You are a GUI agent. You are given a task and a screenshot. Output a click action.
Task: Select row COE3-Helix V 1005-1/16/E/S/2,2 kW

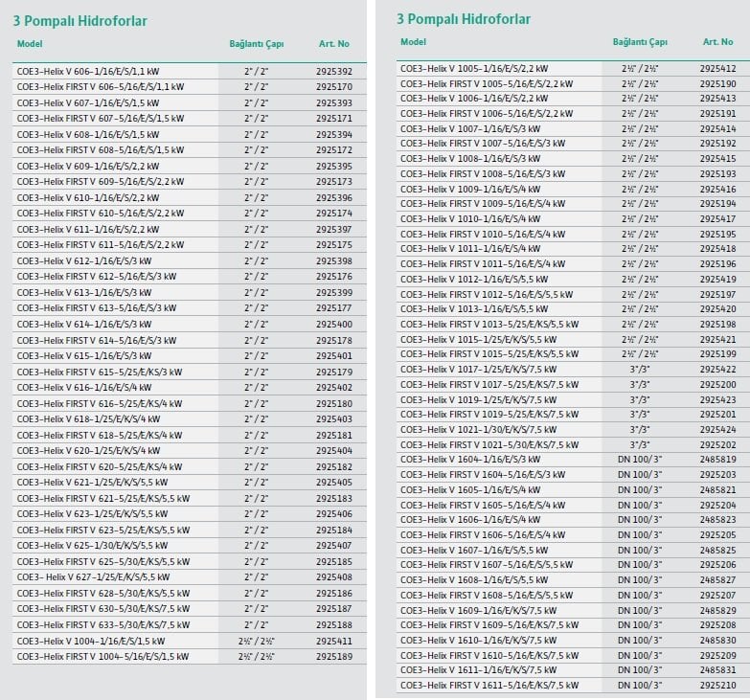click(573, 68)
